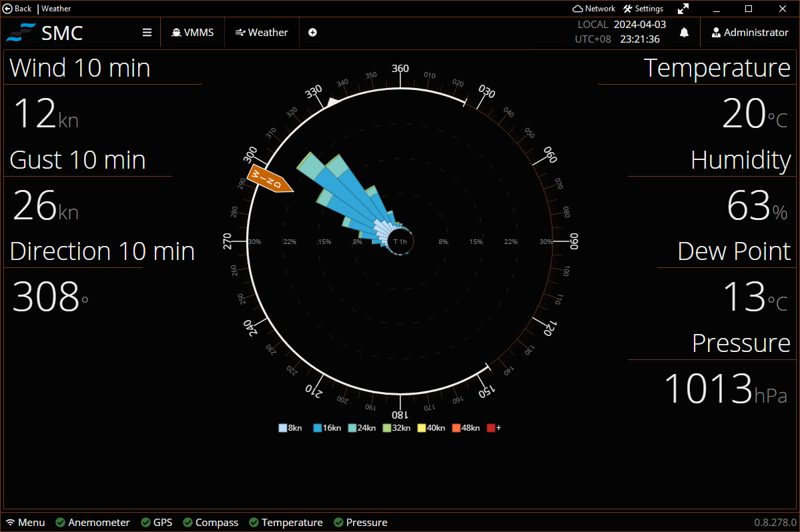Open the notifications bell icon
Viewport: 800px width, 532px height.
click(x=684, y=32)
